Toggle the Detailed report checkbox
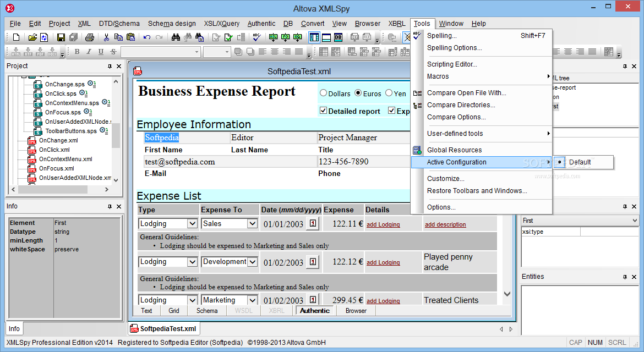Image resolution: width=644 pixels, height=352 pixels. click(x=323, y=111)
